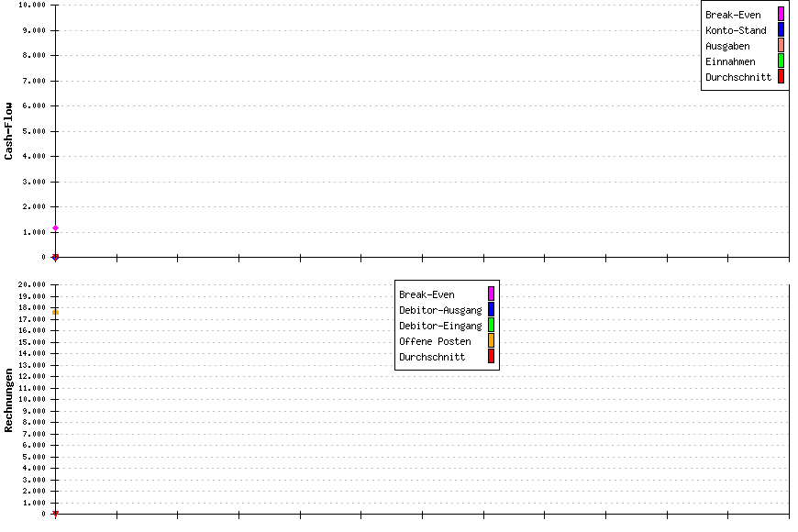798x532 pixels.
Task: Select the salmon Ausgaben legend swatch
Action: pos(781,46)
